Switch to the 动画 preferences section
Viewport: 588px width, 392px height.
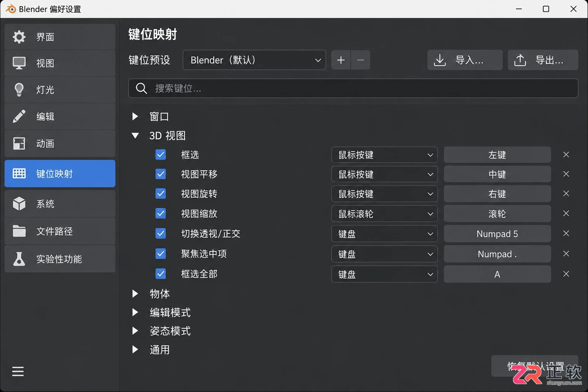pyautogui.click(x=60, y=143)
